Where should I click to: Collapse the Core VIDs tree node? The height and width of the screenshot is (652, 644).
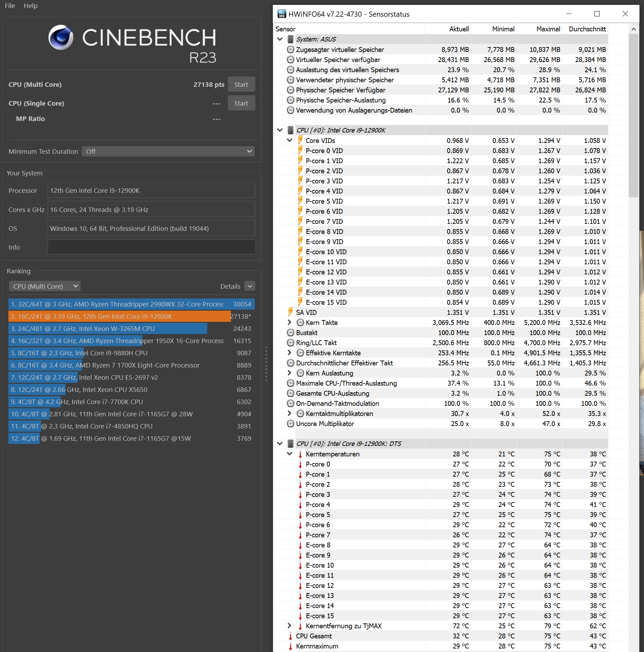(290, 140)
